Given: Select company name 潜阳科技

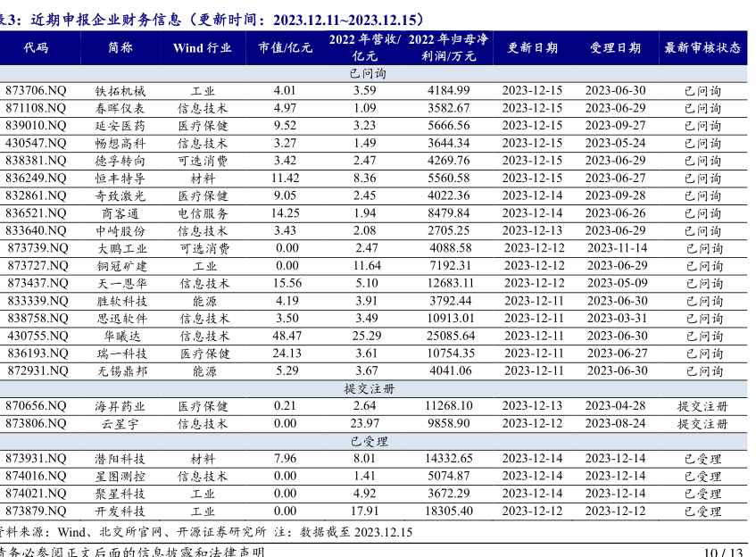Looking at the screenshot, I should (120, 459).
